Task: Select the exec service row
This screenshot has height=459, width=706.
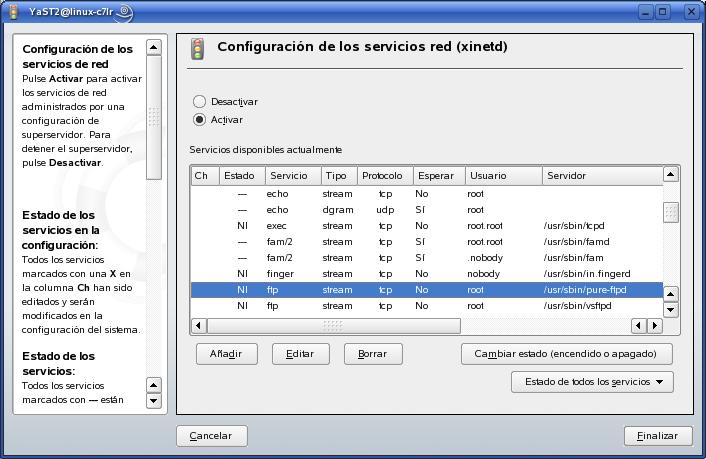Action: [427, 226]
